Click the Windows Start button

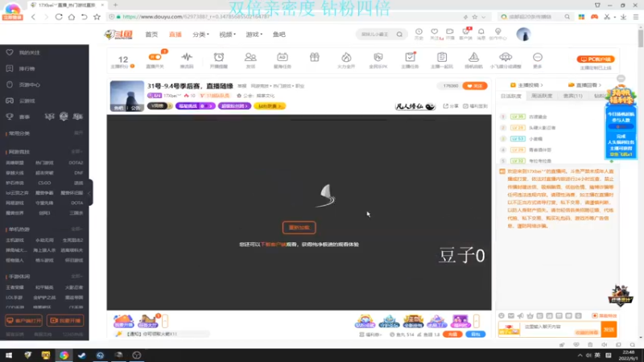coord(9,356)
